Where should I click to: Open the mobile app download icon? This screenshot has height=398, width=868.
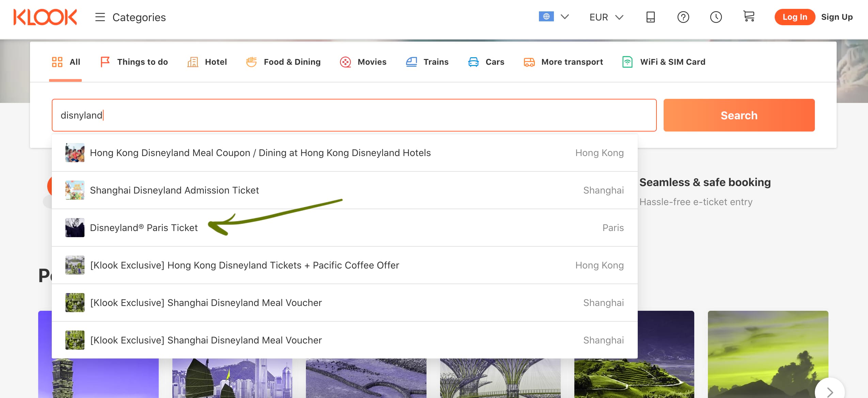point(651,17)
